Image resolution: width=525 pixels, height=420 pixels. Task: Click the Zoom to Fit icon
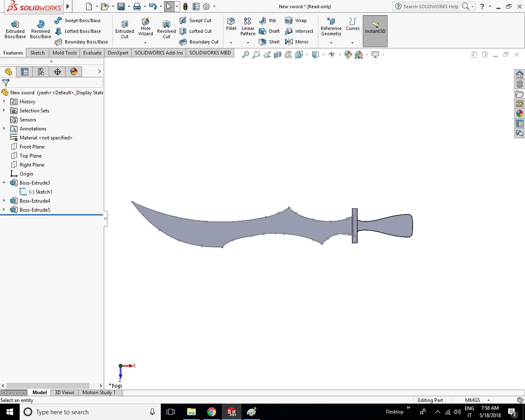(246, 55)
